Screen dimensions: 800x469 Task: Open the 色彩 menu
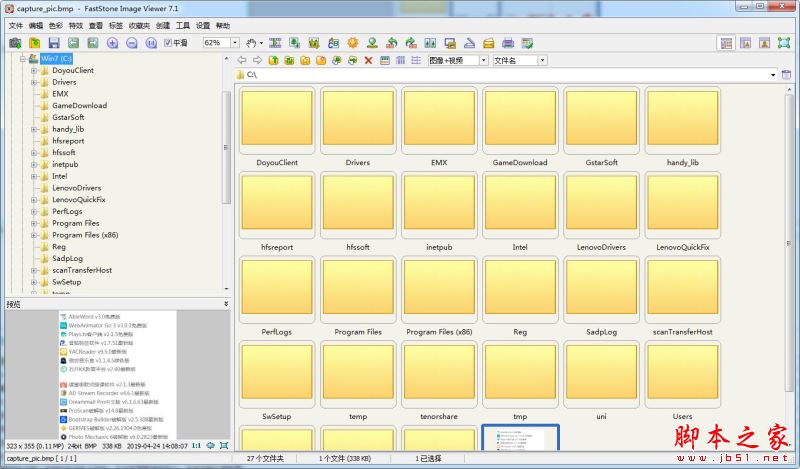point(56,26)
